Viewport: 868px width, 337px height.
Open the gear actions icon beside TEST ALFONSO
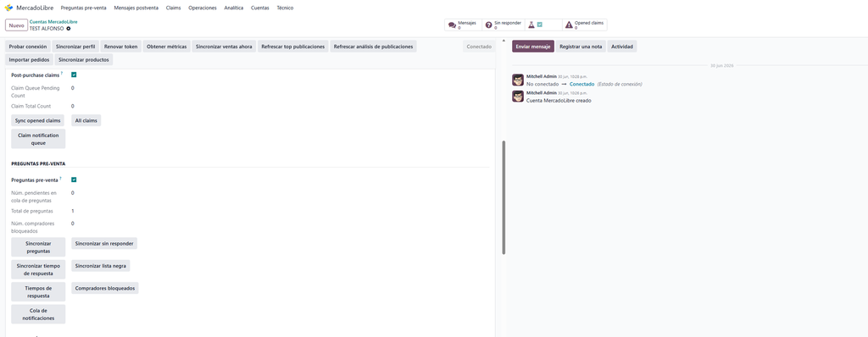tap(69, 28)
